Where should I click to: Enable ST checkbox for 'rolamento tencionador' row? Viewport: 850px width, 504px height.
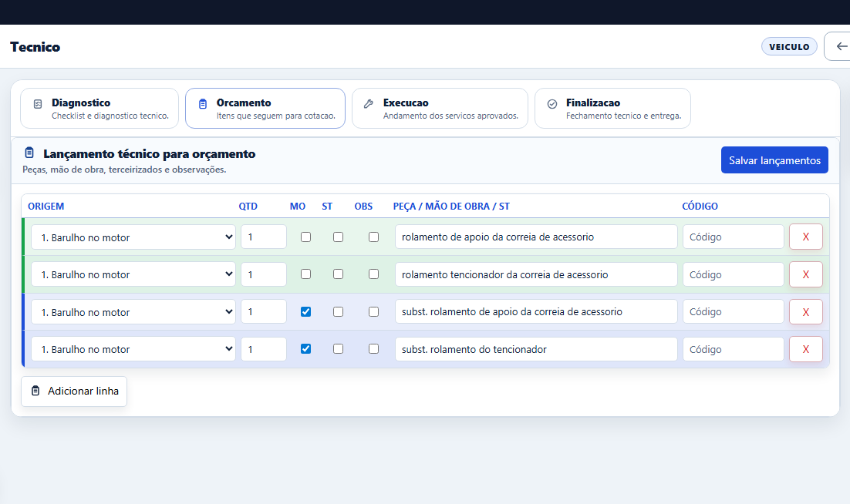point(339,274)
